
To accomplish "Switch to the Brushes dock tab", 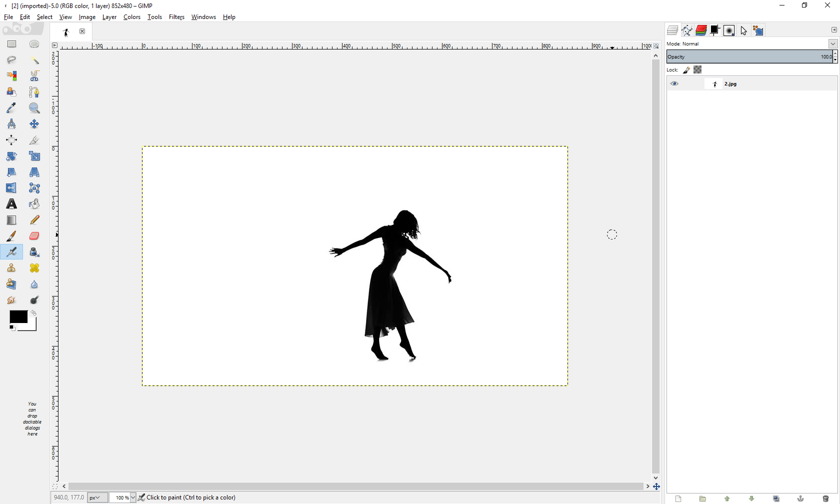I will [x=729, y=30].
